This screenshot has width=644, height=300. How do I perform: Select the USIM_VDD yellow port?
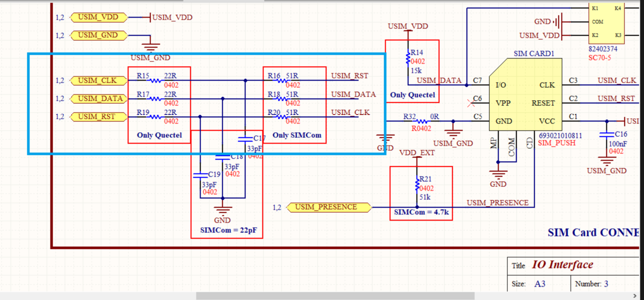(x=98, y=17)
